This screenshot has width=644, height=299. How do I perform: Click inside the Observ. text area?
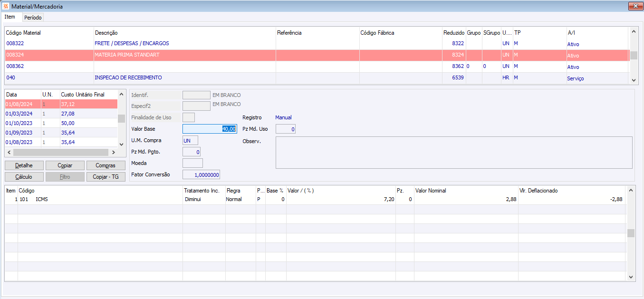[454, 153]
